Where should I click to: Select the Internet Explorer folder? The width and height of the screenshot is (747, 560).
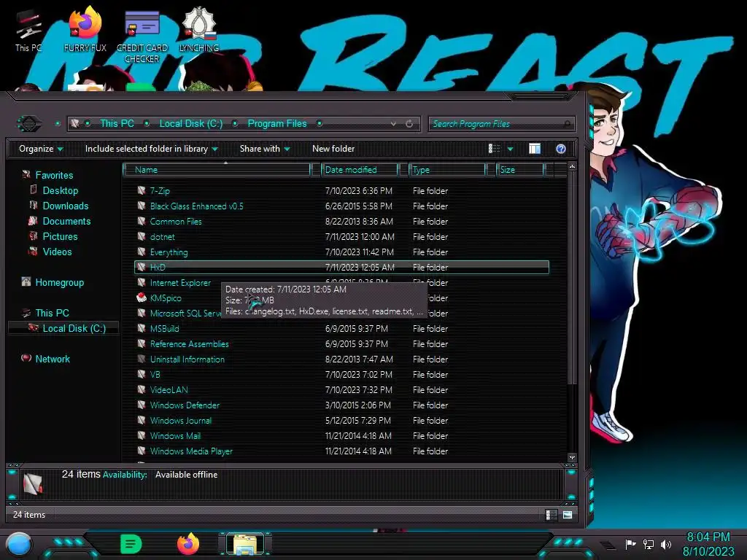coord(180,282)
